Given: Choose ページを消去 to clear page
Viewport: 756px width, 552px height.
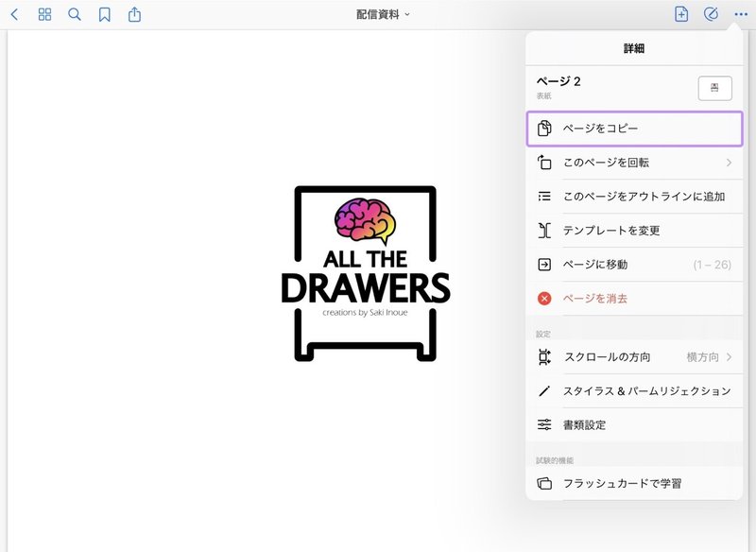Looking at the screenshot, I should coord(634,299).
